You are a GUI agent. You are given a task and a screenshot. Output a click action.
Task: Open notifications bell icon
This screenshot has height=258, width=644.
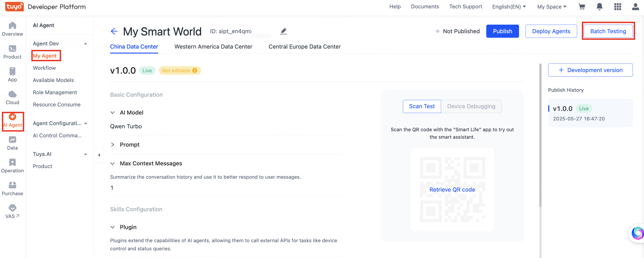coord(599,7)
